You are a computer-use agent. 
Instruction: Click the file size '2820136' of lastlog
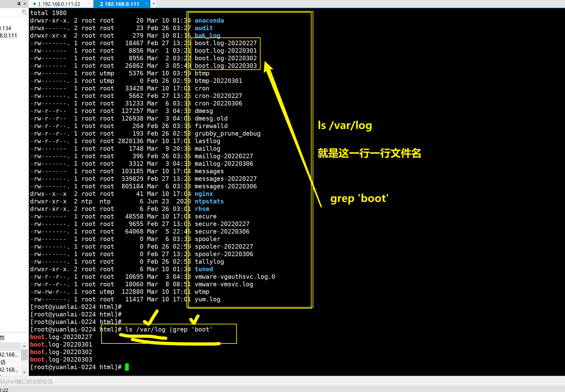[130, 141]
